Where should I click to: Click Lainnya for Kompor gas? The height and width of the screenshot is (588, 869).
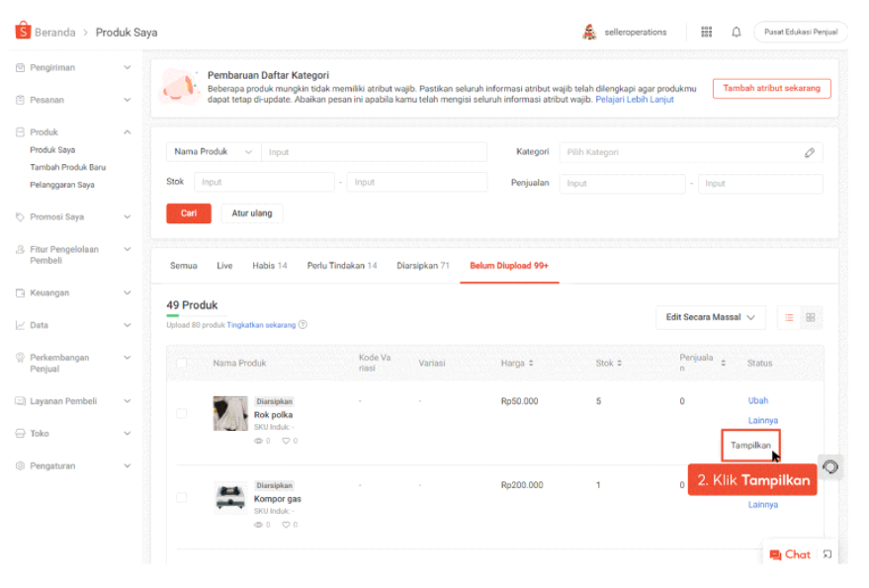[762, 505]
